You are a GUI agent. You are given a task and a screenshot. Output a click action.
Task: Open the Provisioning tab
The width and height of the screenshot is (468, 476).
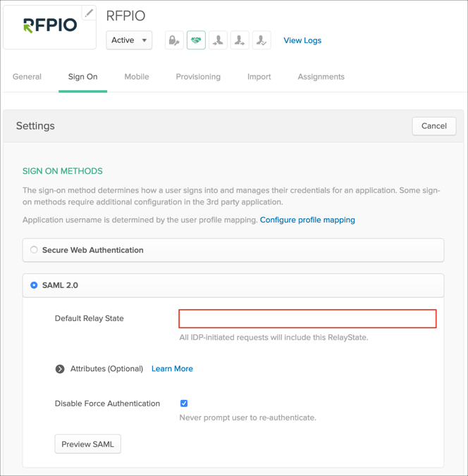coord(198,77)
